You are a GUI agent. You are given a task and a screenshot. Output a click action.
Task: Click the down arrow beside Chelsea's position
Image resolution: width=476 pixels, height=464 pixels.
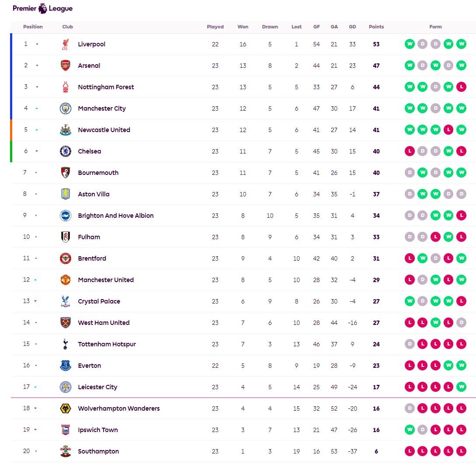tap(37, 151)
